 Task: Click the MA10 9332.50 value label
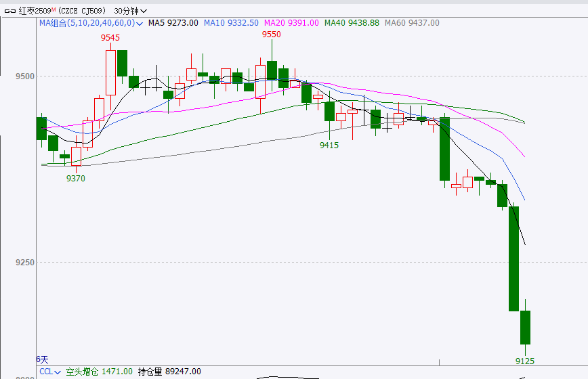coord(231,23)
